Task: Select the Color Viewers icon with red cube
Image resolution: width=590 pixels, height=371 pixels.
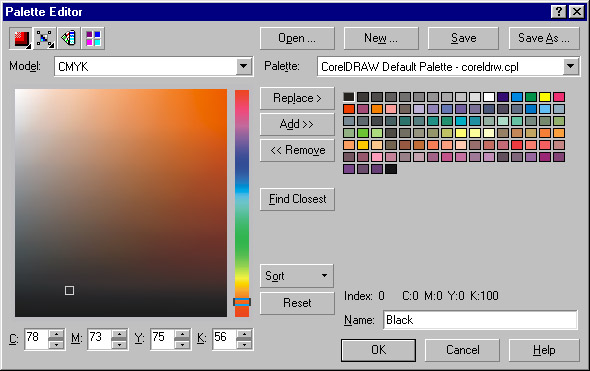Action: pyautogui.click(x=21, y=38)
